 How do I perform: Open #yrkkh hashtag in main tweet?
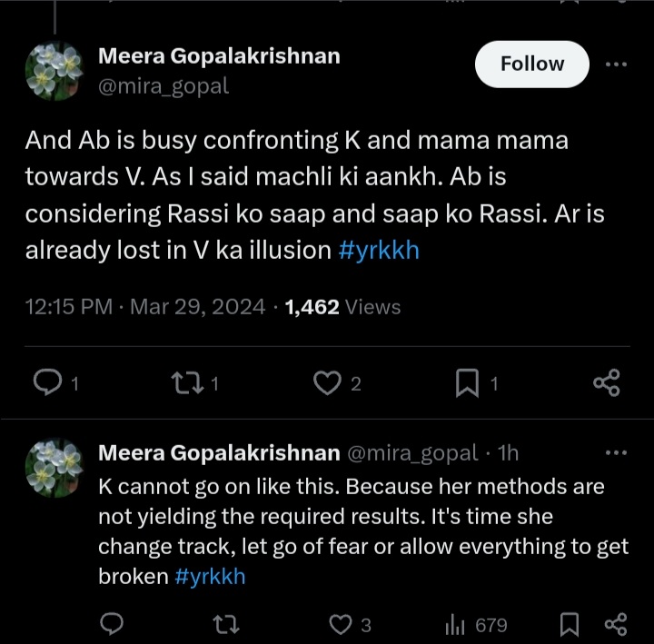378,251
